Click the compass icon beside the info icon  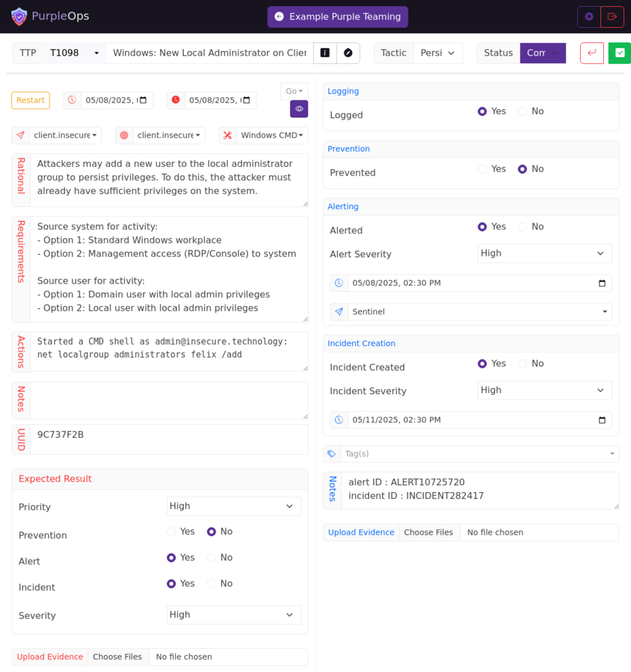point(348,53)
